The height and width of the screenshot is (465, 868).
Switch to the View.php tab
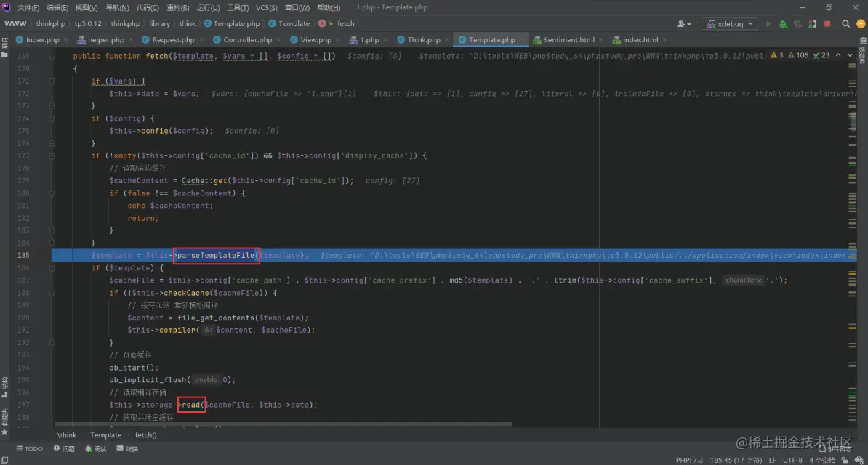click(x=316, y=40)
